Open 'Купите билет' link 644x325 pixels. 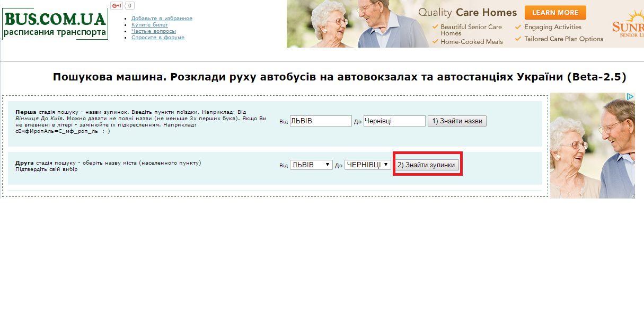[x=149, y=25]
